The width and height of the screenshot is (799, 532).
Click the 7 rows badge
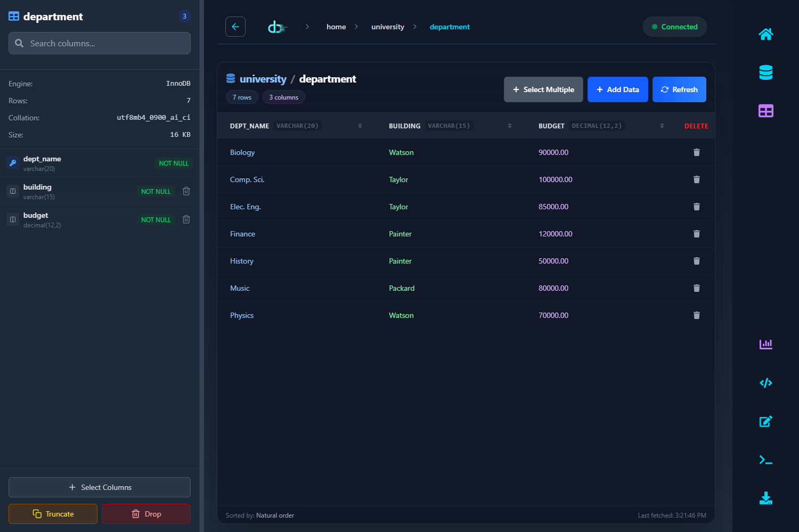pyautogui.click(x=242, y=97)
